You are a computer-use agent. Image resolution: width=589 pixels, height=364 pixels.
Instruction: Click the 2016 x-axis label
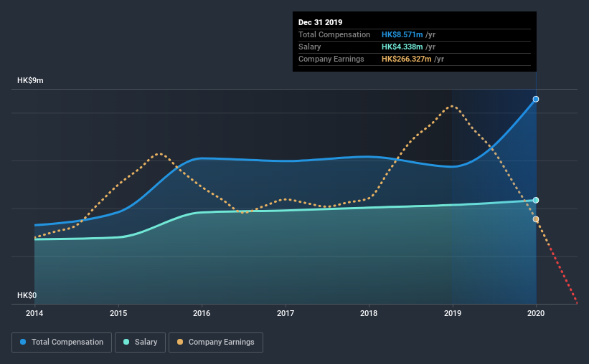click(202, 313)
